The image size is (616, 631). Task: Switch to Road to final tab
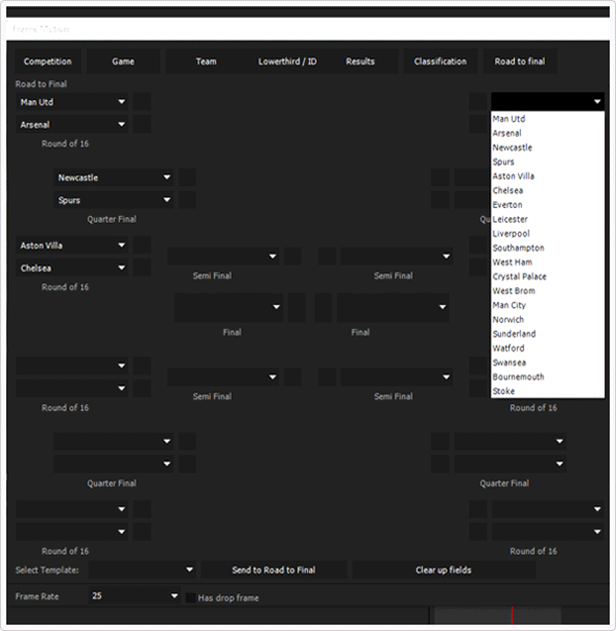click(520, 61)
